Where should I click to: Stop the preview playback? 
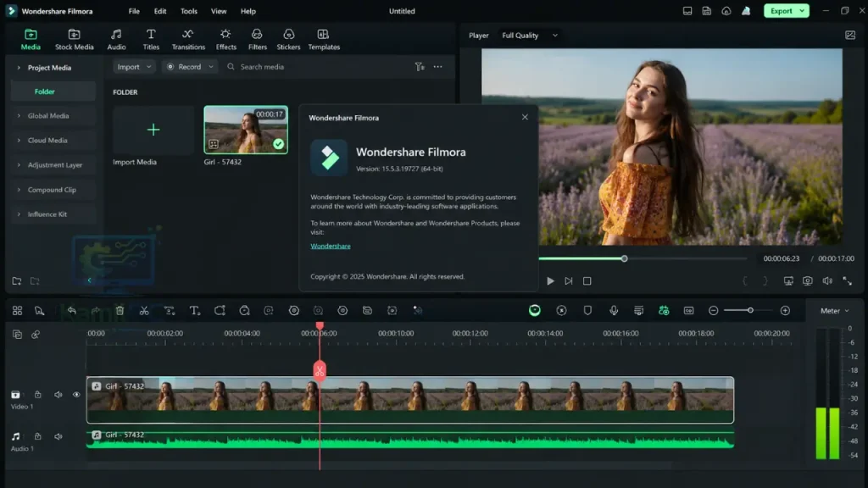tap(587, 281)
